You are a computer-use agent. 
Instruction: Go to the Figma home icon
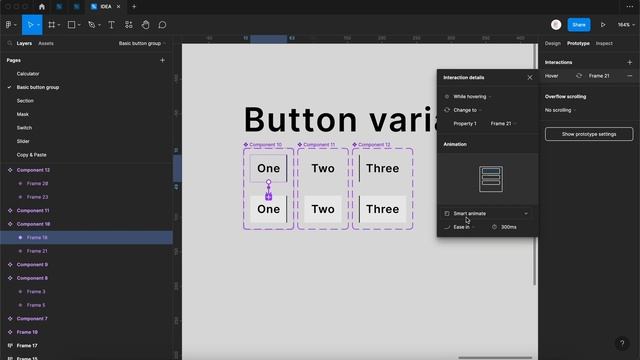[x=42, y=7]
